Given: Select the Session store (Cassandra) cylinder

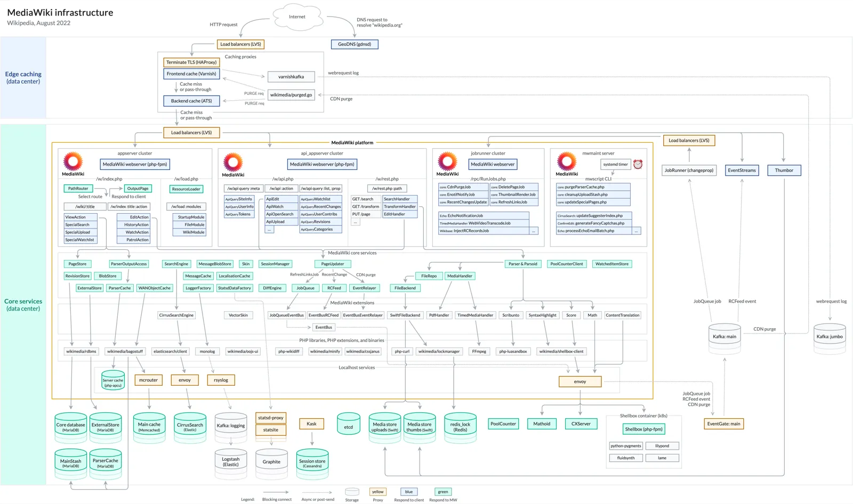Looking at the screenshot, I should pyautogui.click(x=312, y=463).
